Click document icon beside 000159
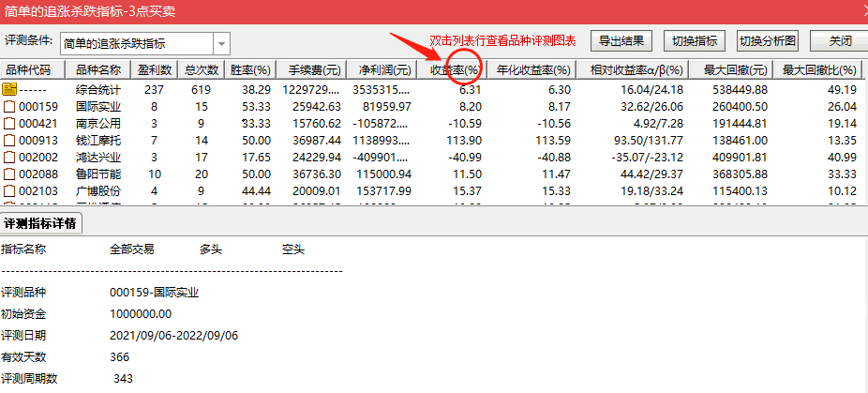 click(x=8, y=106)
